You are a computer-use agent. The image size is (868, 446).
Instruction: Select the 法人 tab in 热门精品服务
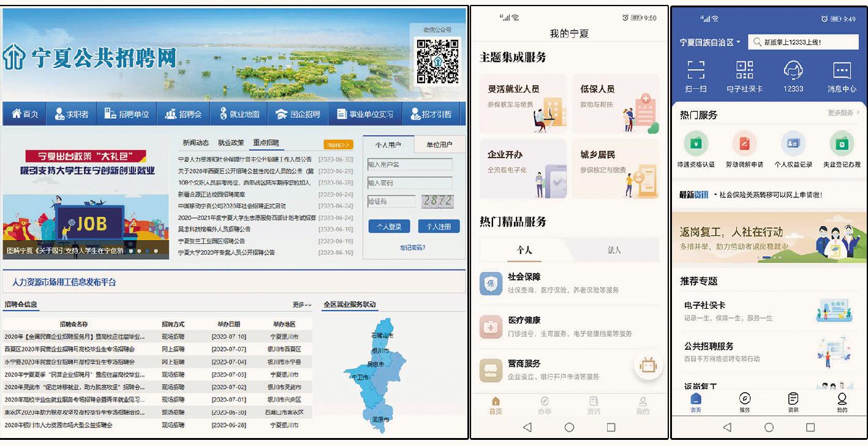pos(614,249)
